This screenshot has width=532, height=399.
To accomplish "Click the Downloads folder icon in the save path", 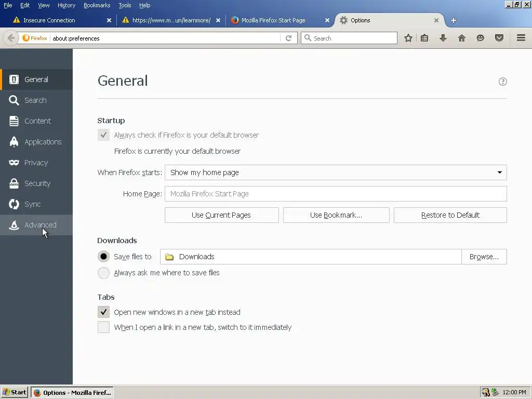I will (x=169, y=257).
